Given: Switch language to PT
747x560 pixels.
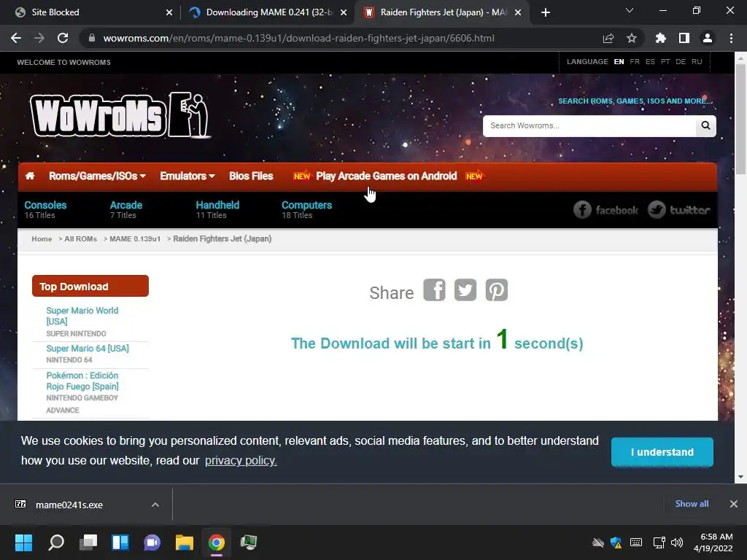Looking at the screenshot, I should click(665, 62).
